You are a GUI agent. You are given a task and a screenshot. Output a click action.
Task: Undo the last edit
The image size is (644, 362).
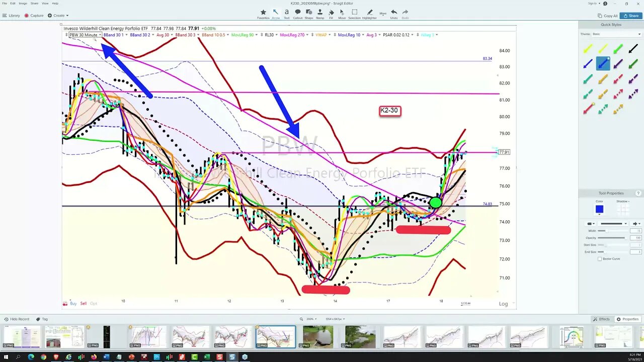(x=394, y=14)
